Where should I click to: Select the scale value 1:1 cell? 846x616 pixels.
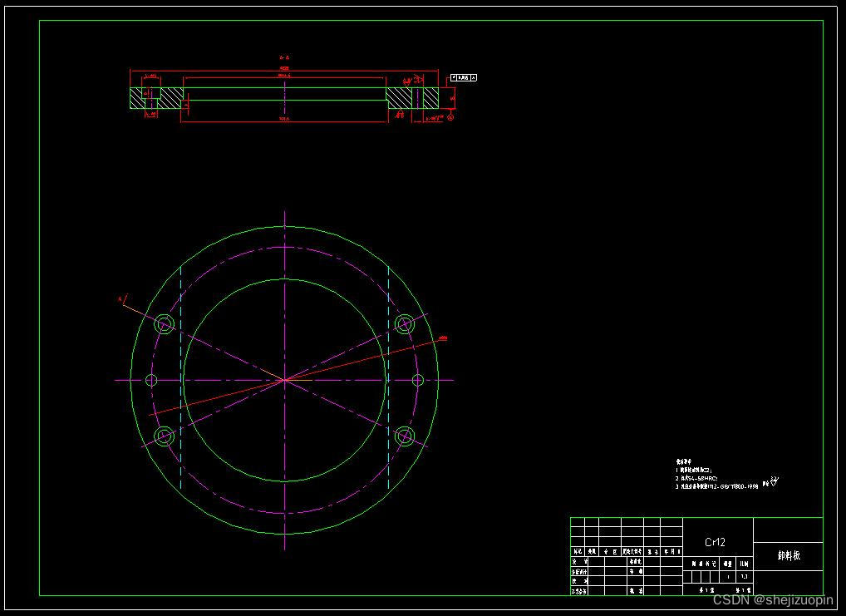point(744,577)
